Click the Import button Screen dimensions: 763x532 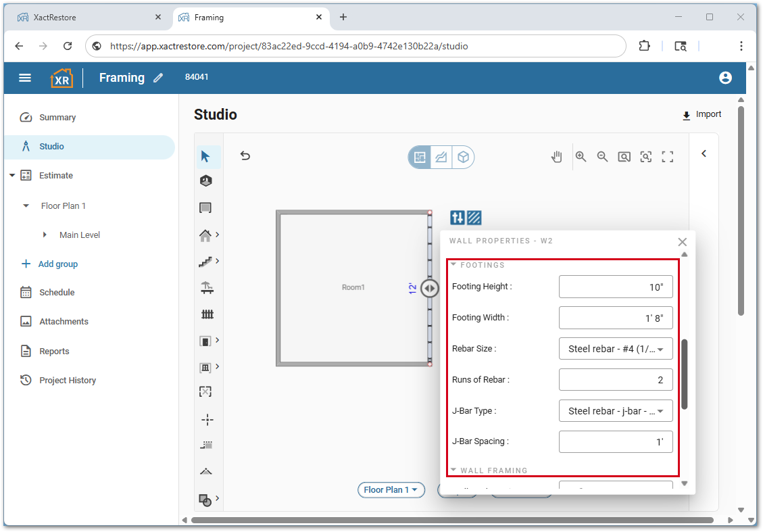pos(702,115)
